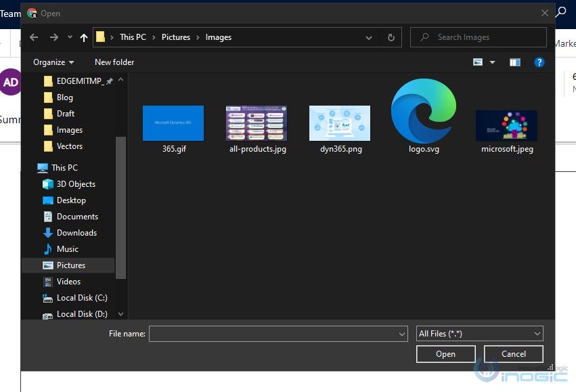This screenshot has height=392, width=576.
Task: Refresh the Images folder
Action: [x=391, y=37]
